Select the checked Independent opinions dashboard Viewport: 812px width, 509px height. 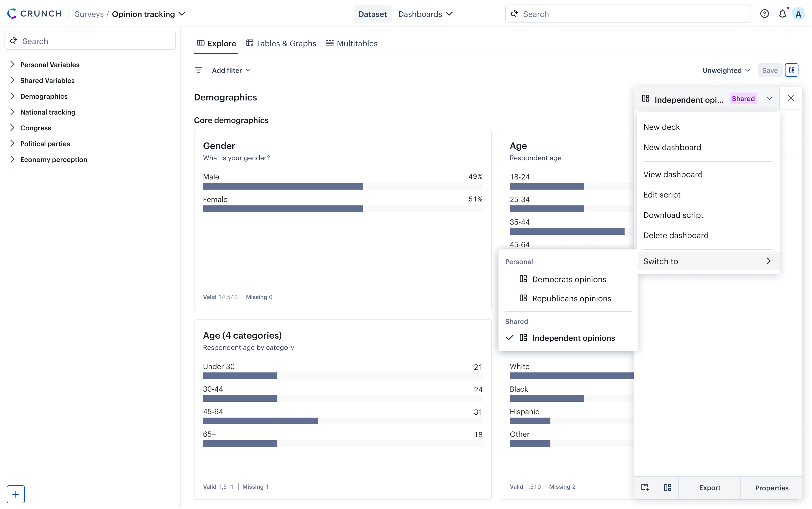(573, 338)
